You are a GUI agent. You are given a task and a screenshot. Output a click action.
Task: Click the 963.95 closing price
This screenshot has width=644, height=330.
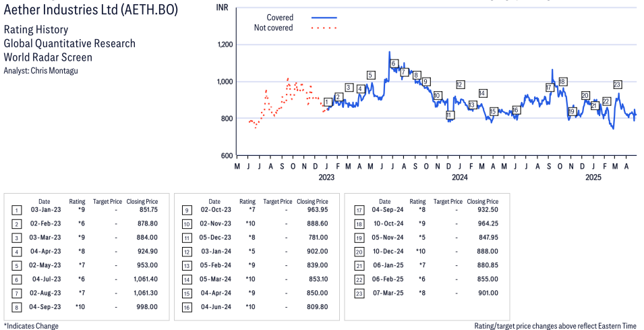click(x=318, y=210)
